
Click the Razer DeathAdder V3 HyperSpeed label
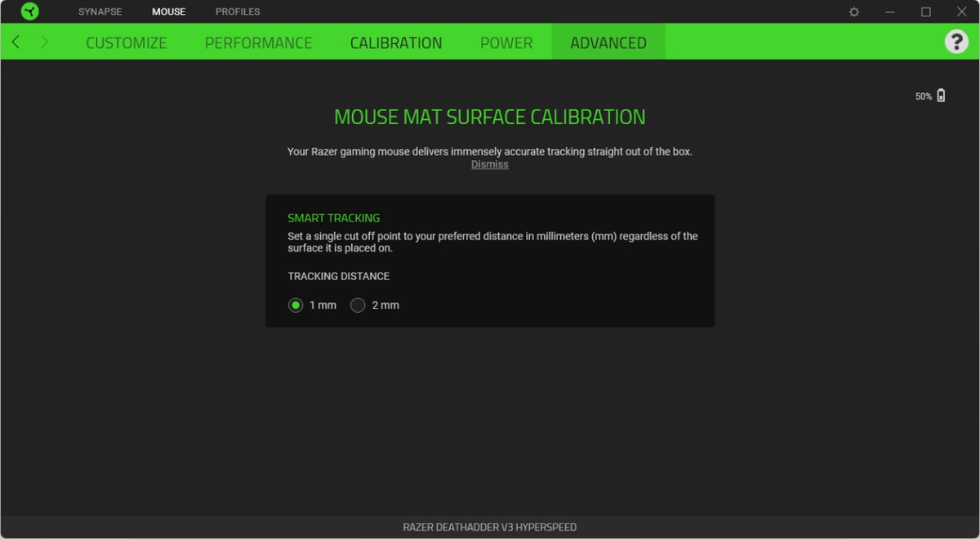click(490, 527)
